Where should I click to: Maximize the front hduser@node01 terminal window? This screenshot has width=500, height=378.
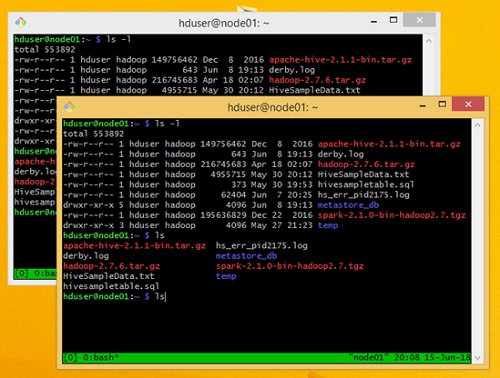[x=442, y=104]
